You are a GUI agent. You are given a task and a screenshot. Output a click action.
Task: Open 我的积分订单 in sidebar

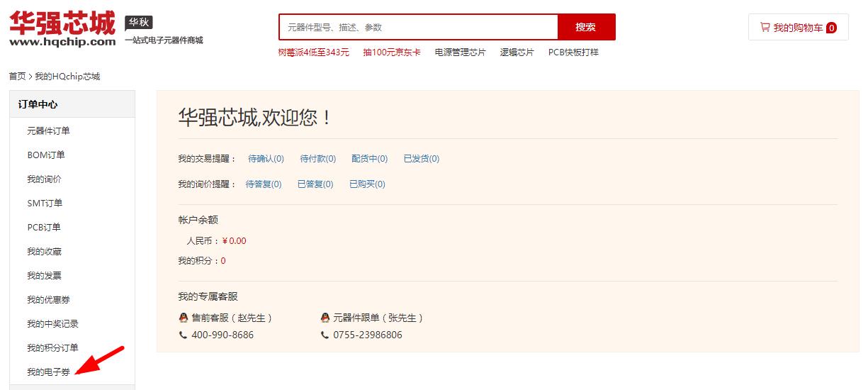52,348
